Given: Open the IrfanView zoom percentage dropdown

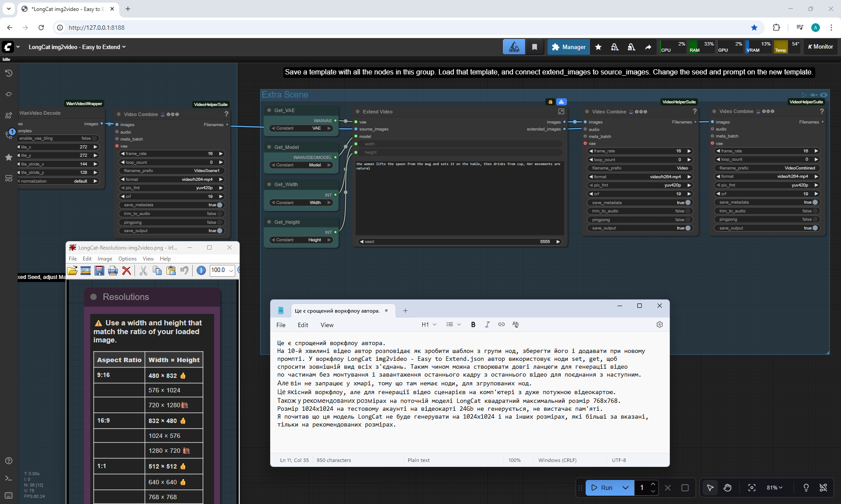Looking at the screenshot, I should click(x=231, y=271).
